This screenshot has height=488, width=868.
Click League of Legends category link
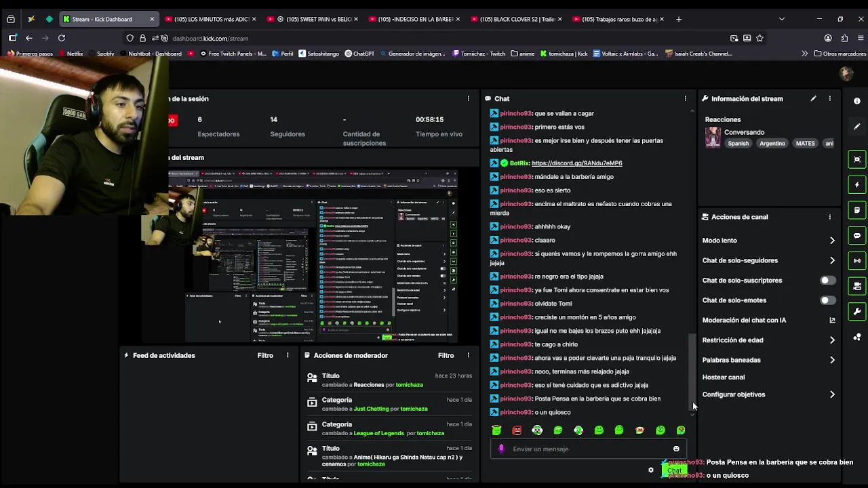point(379,433)
